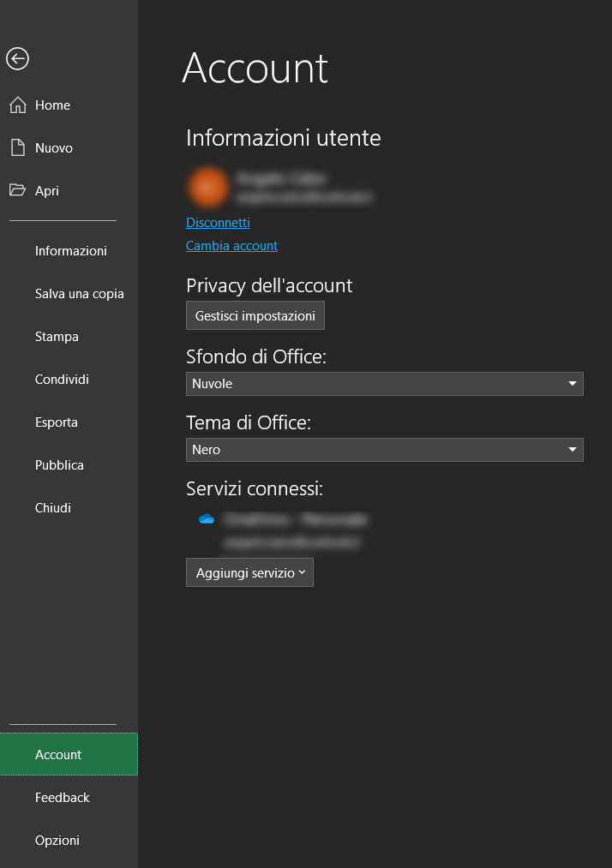The width and height of the screenshot is (612, 868).
Task: Click the Home house icon
Action: (x=18, y=105)
